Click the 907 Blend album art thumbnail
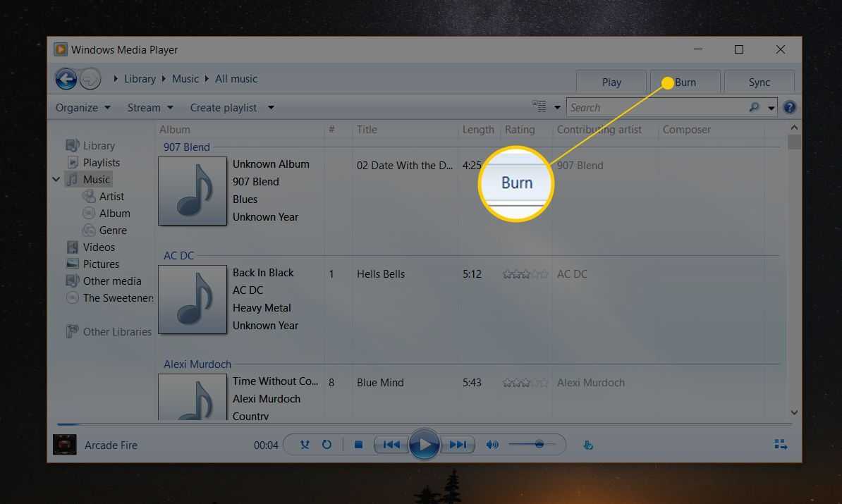The image size is (842, 504). (x=193, y=191)
